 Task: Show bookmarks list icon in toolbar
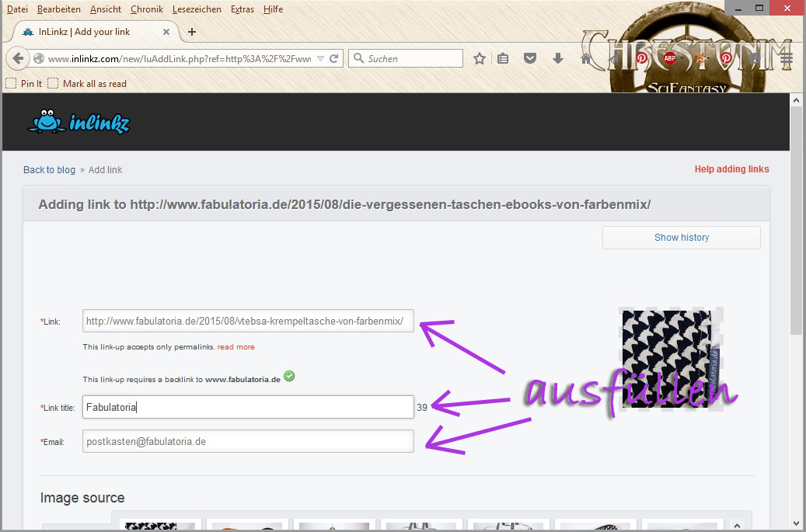tap(503, 58)
